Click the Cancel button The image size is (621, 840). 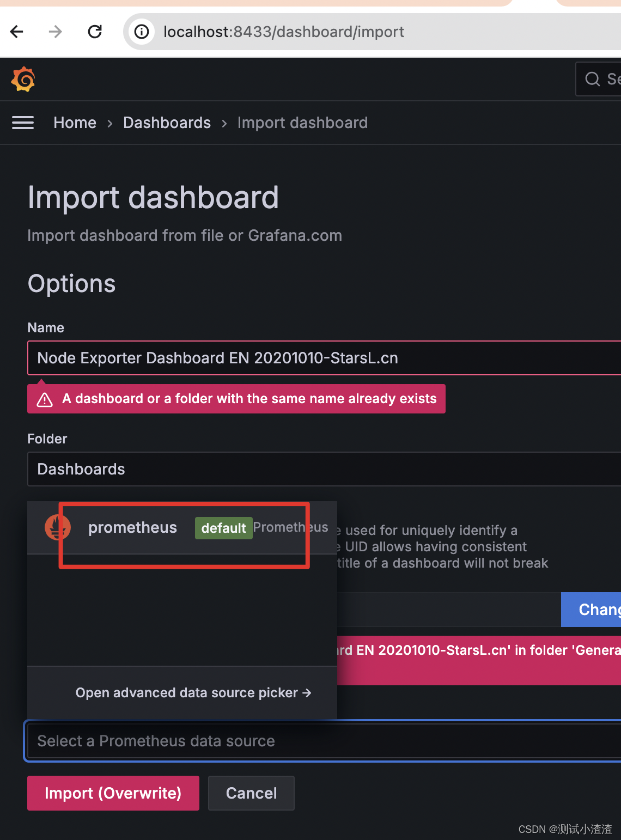(x=251, y=793)
